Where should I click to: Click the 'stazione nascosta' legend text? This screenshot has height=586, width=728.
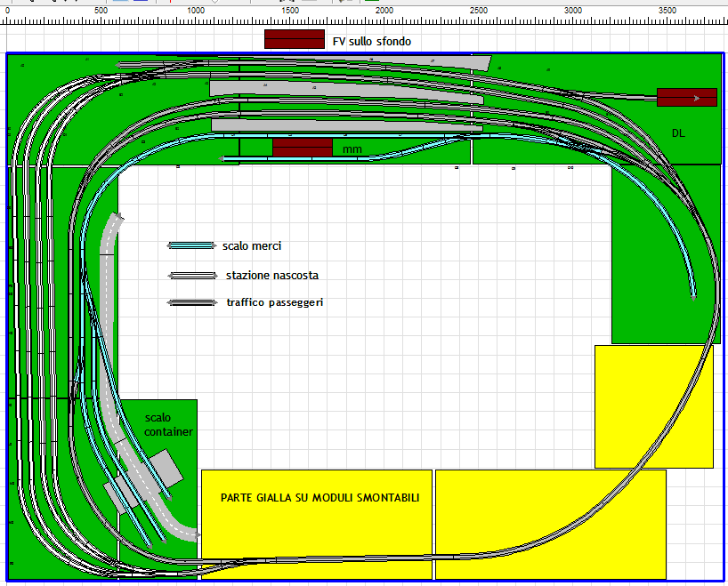271,276
